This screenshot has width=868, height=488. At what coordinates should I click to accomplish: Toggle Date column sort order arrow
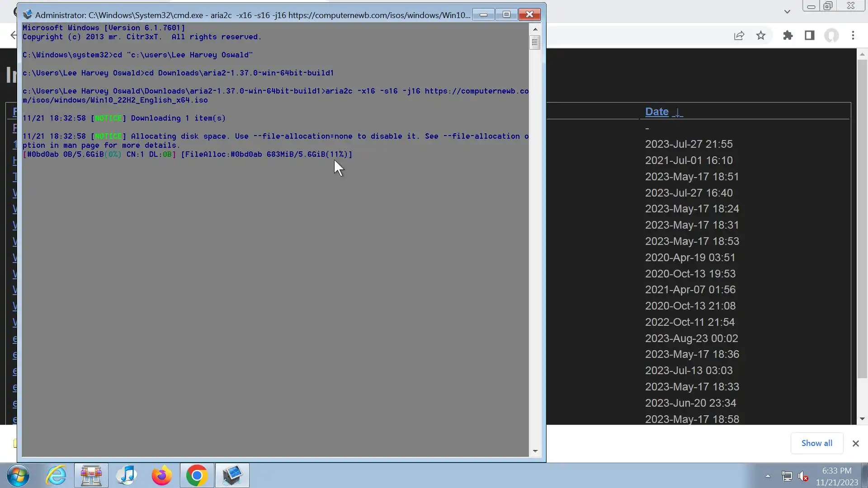click(x=677, y=112)
